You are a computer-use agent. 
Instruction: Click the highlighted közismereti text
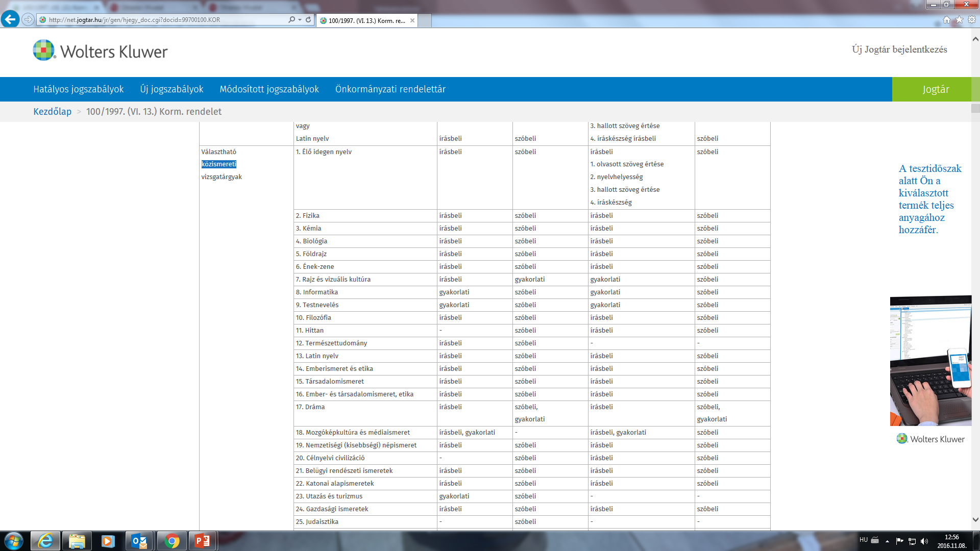218,164
